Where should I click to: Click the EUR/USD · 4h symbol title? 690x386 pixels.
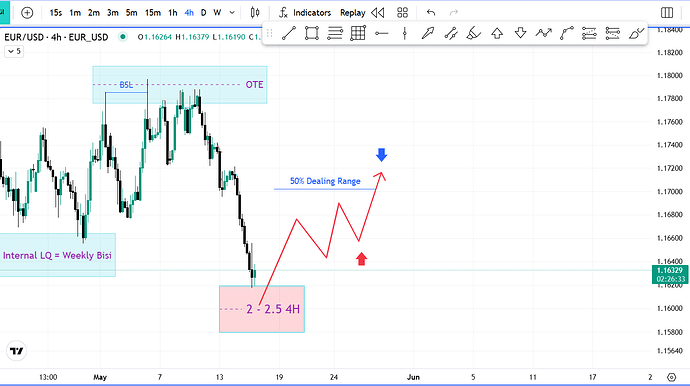coord(56,37)
